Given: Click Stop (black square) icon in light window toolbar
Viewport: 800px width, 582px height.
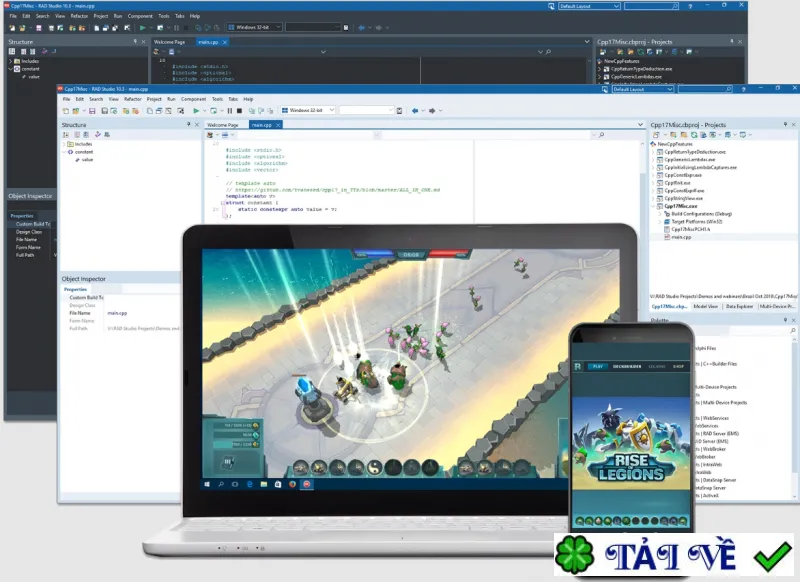Looking at the screenshot, I should pos(239,111).
